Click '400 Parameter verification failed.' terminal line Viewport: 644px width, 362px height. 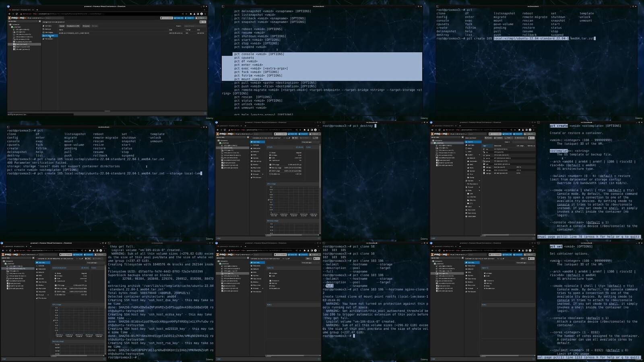(x=37, y=163)
